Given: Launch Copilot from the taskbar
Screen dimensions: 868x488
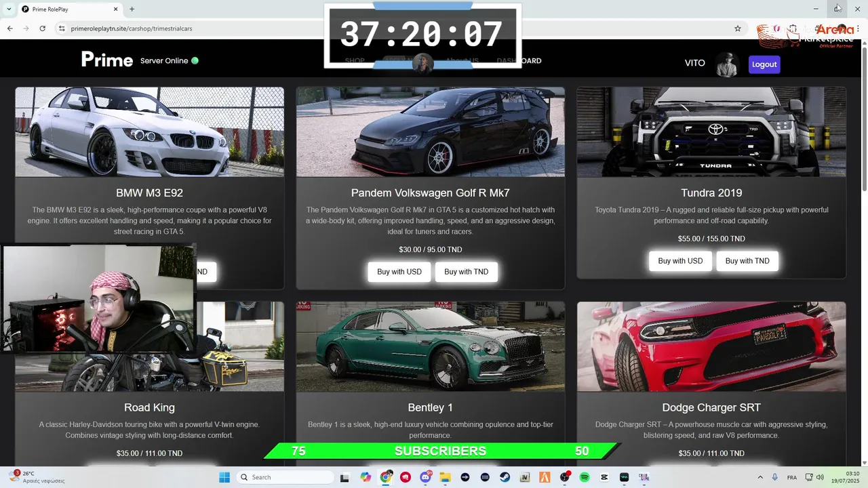Looking at the screenshot, I should pos(366,477).
